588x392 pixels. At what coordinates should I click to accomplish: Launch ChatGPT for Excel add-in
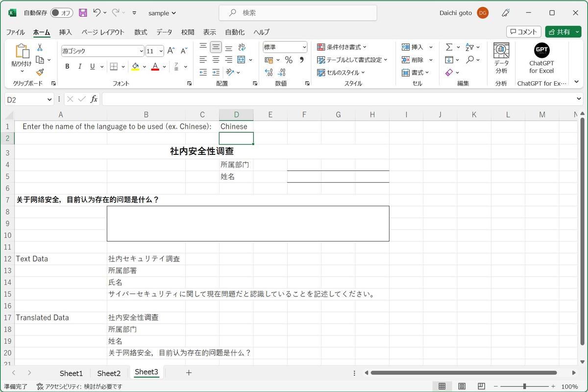click(x=541, y=58)
